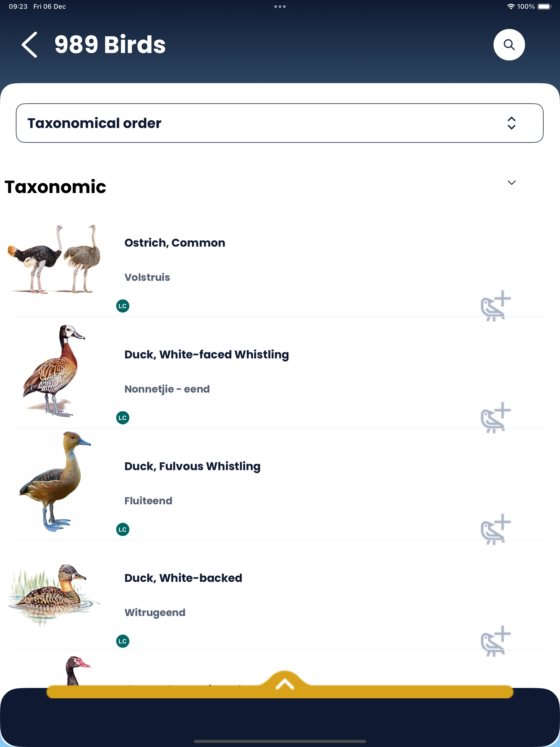Viewport: 560px width, 747px height.
Task: Tap the back arrow to previous screen
Action: (30, 44)
